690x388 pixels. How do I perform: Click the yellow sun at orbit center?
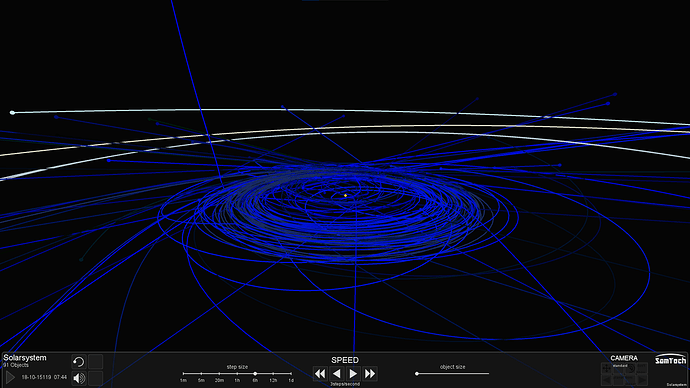click(345, 195)
